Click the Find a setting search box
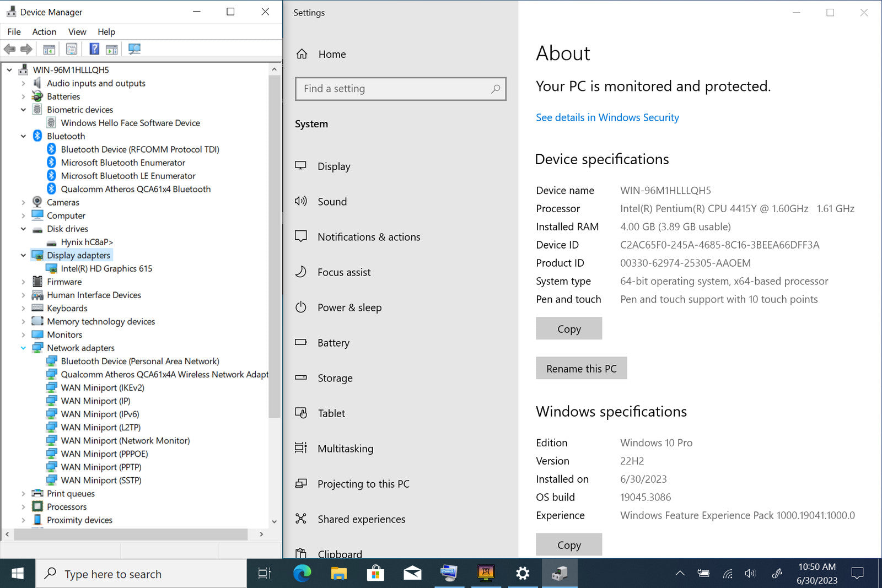The width and height of the screenshot is (882, 588). (x=395, y=89)
